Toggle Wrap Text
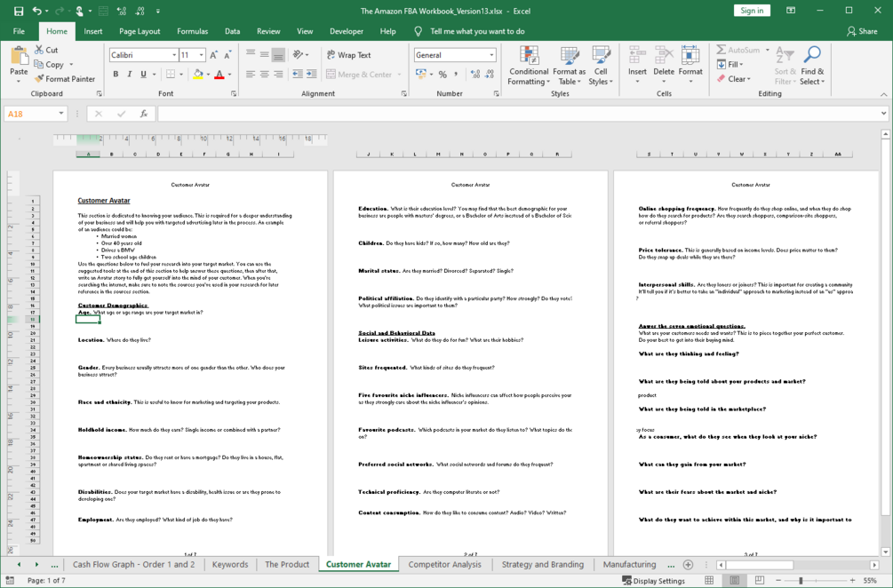893x588 pixels. coord(348,55)
